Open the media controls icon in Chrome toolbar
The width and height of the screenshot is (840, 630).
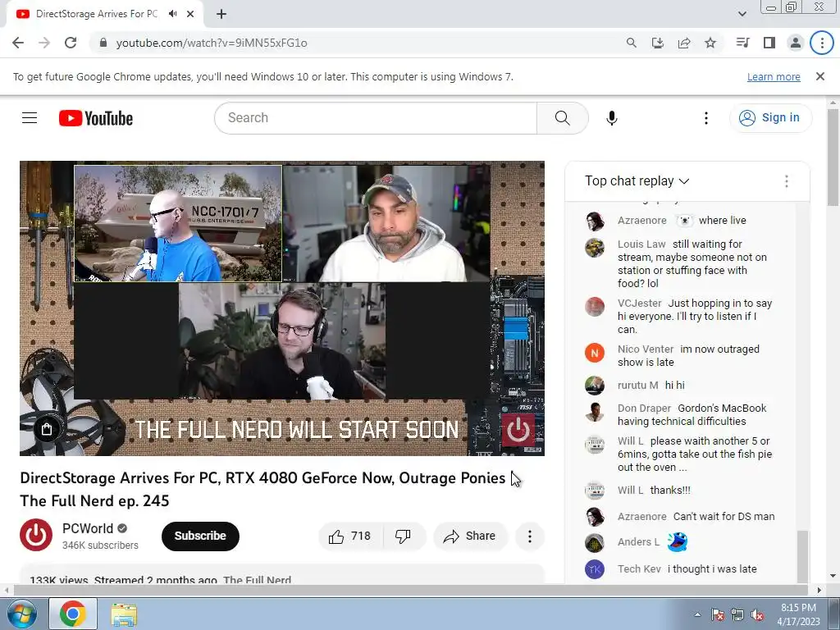click(x=742, y=43)
